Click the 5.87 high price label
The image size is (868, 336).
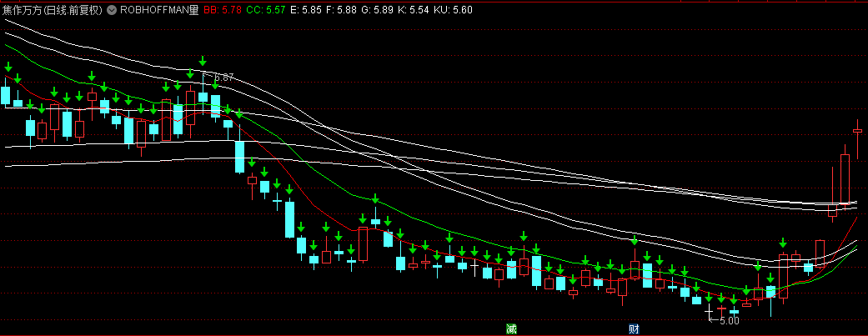click(224, 78)
